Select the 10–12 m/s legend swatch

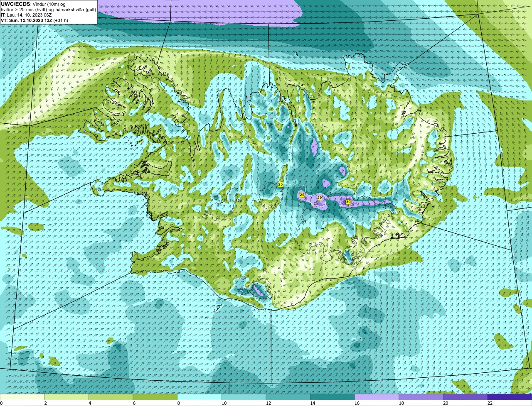point(244,397)
